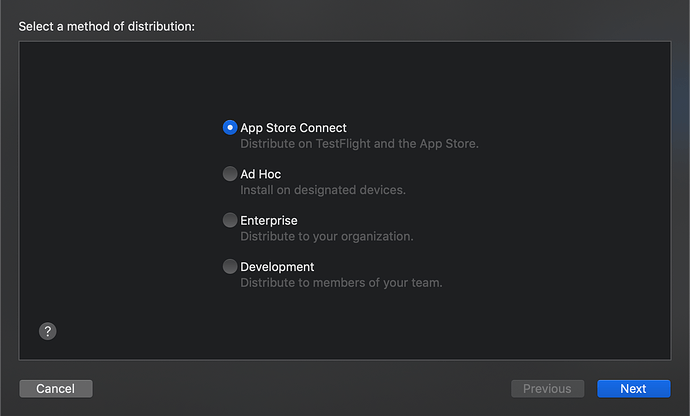Click the 'Select a method of distribution' heading
This screenshot has width=690, height=416.
coord(106,25)
